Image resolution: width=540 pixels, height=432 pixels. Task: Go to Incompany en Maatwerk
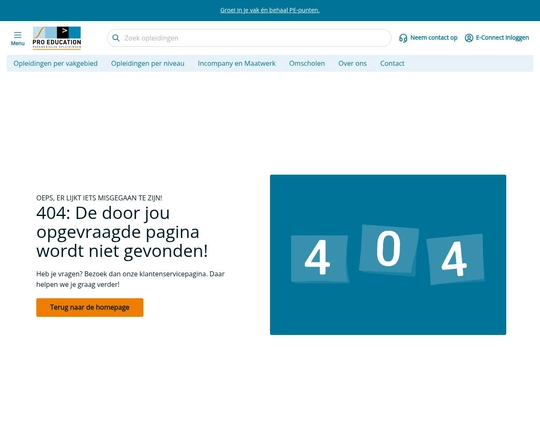point(237,63)
